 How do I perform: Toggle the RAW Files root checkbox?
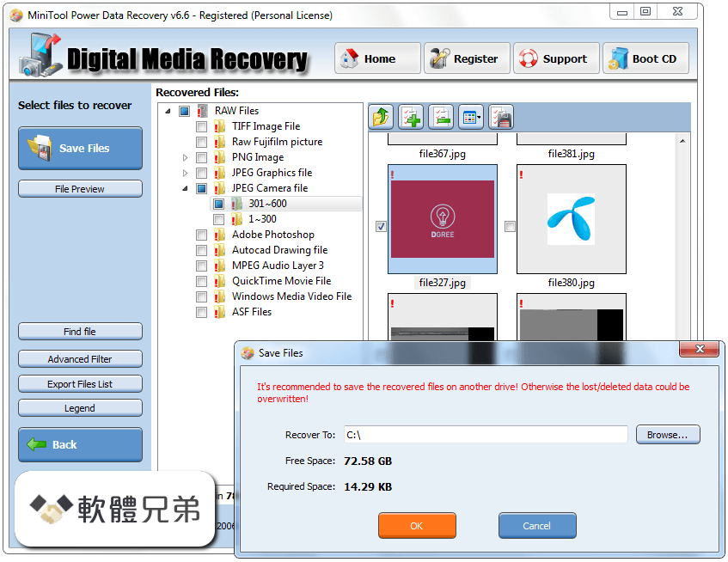click(x=184, y=111)
